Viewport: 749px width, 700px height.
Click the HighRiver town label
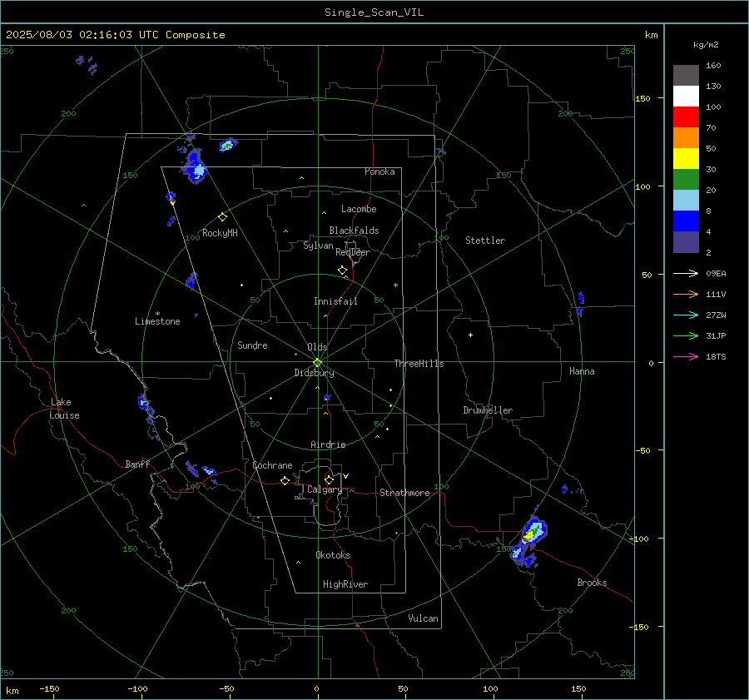pos(345,584)
